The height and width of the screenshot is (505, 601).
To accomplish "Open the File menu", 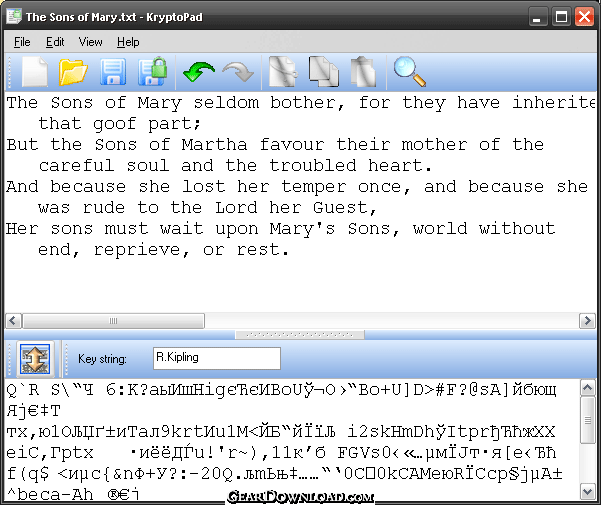I will tap(22, 42).
